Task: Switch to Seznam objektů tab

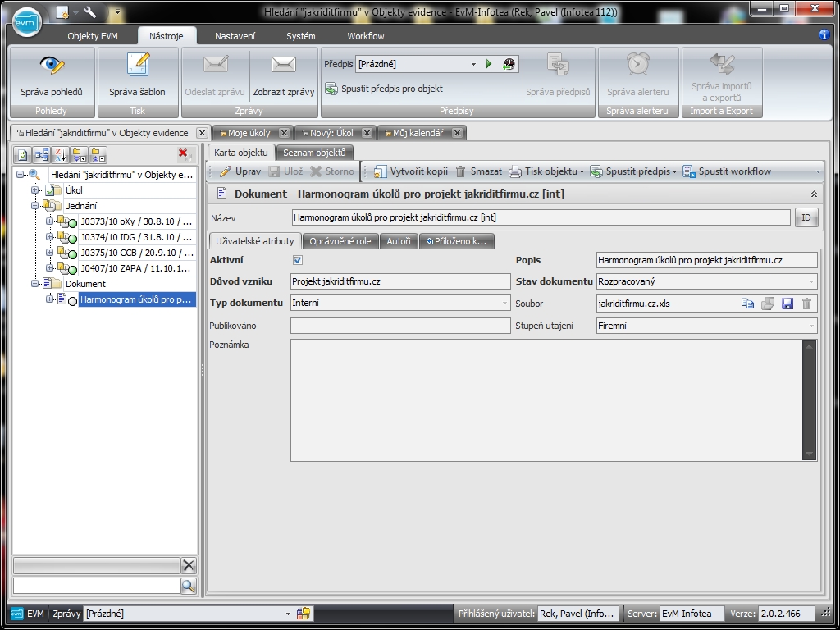Action: coord(314,153)
